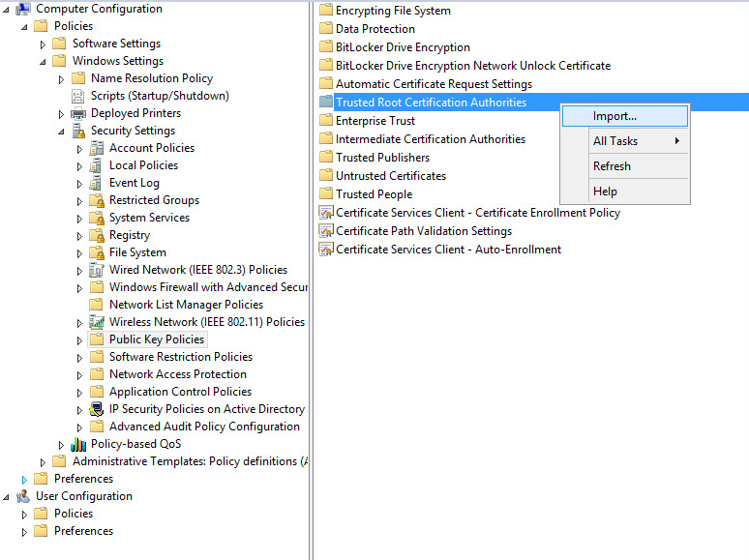
Task: Select Help in the context menu
Action: [605, 192]
